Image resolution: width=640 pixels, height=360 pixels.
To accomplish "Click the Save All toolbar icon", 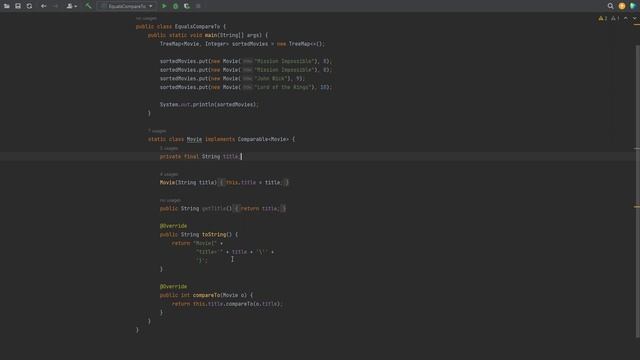I will [x=18, y=6].
